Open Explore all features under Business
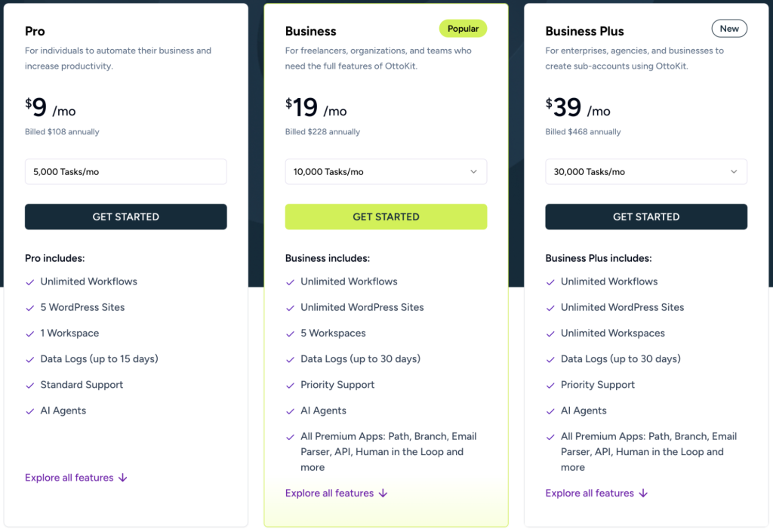This screenshot has width=773, height=532. click(330, 494)
